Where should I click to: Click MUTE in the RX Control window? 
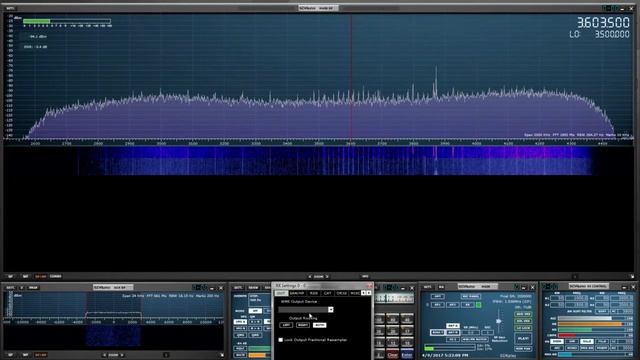pyautogui.click(x=240, y=355)
